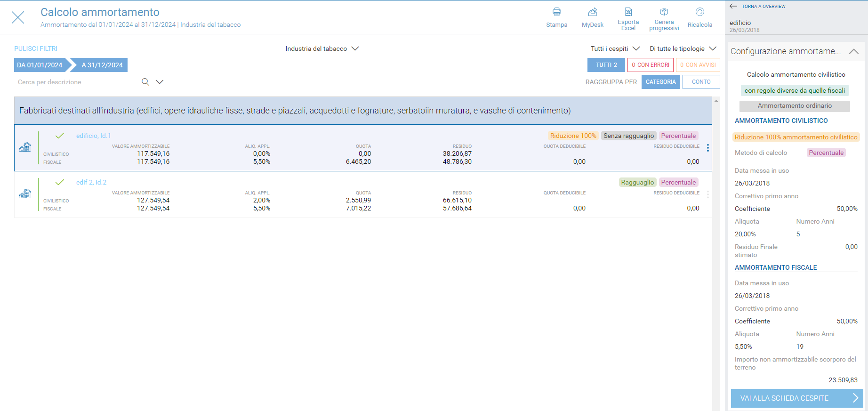Click the building icon of edif 2
The height and width of the screenshot is (411, 868).
[x=25, y=193]
